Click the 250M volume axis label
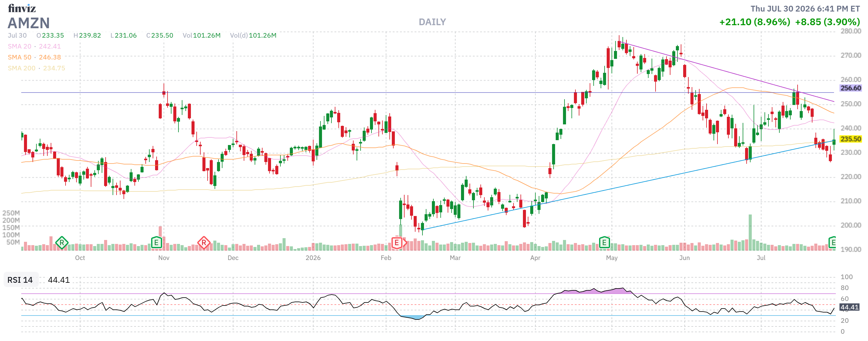868x341 pixels. click(11, 213)
